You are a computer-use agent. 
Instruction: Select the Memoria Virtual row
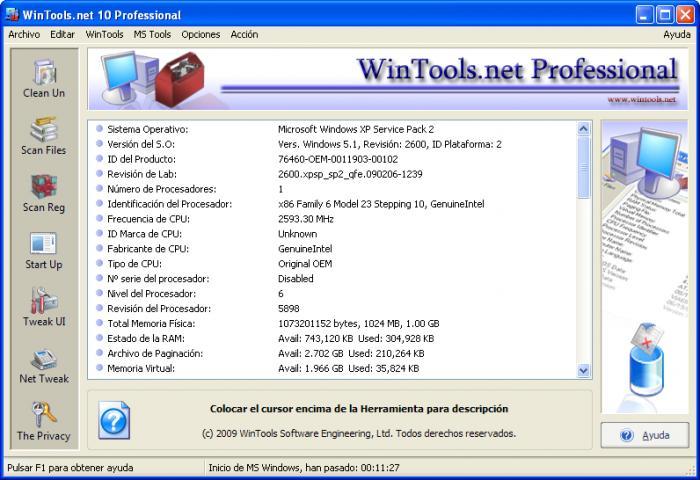pyautogui.click(x=333, y=368)
